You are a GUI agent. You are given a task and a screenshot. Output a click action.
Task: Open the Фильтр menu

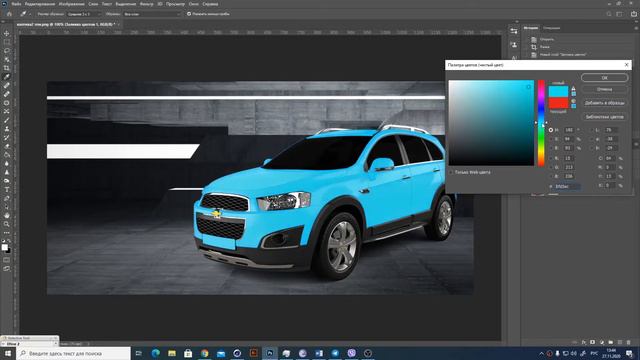coord(146,4)
